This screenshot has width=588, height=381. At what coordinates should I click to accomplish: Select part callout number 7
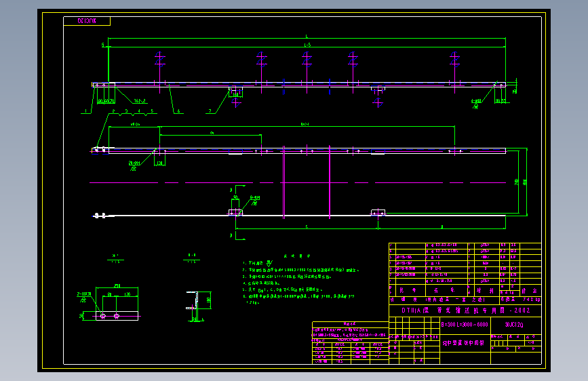coord(210,111)
